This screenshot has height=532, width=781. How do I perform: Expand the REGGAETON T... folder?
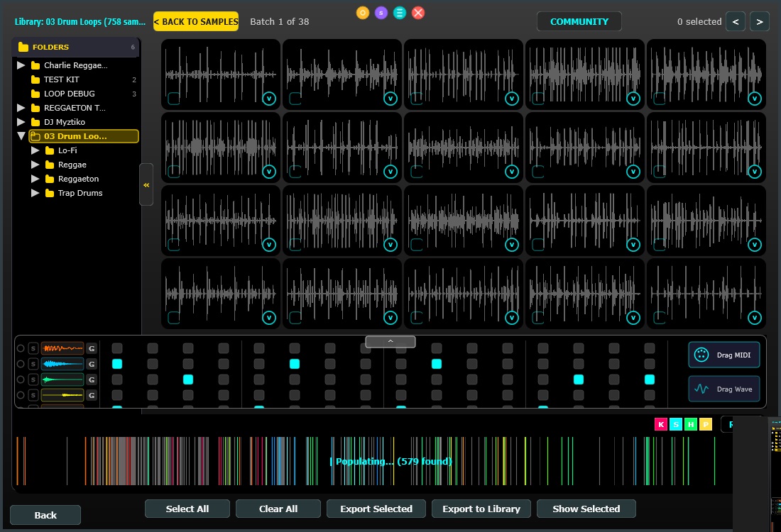pos(21,108)
